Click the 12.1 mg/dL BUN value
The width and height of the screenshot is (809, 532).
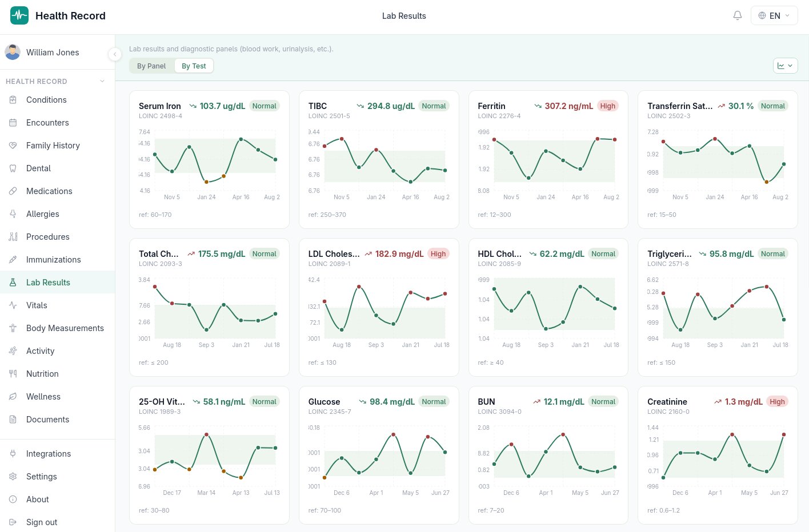(564, 402)
